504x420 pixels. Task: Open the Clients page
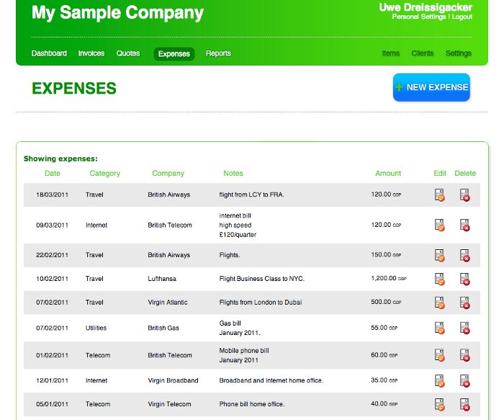(x=423, y=53)
